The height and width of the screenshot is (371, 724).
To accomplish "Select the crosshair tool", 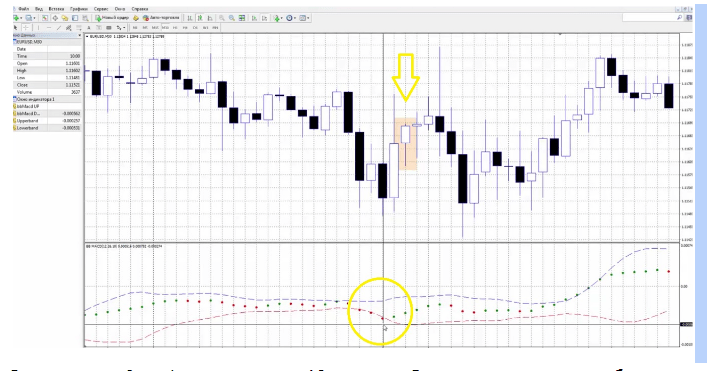I will pyautogui.click(x=26, y=27).
